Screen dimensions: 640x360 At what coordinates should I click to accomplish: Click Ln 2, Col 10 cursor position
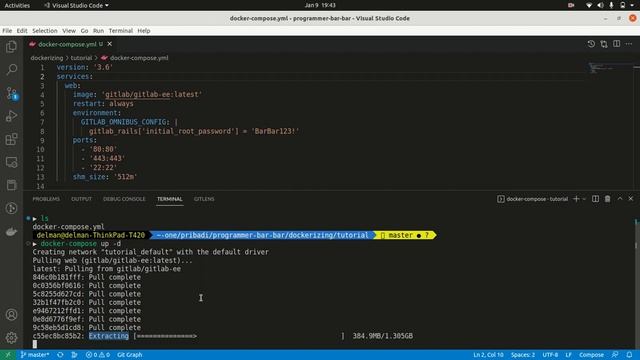click(488, 355)
